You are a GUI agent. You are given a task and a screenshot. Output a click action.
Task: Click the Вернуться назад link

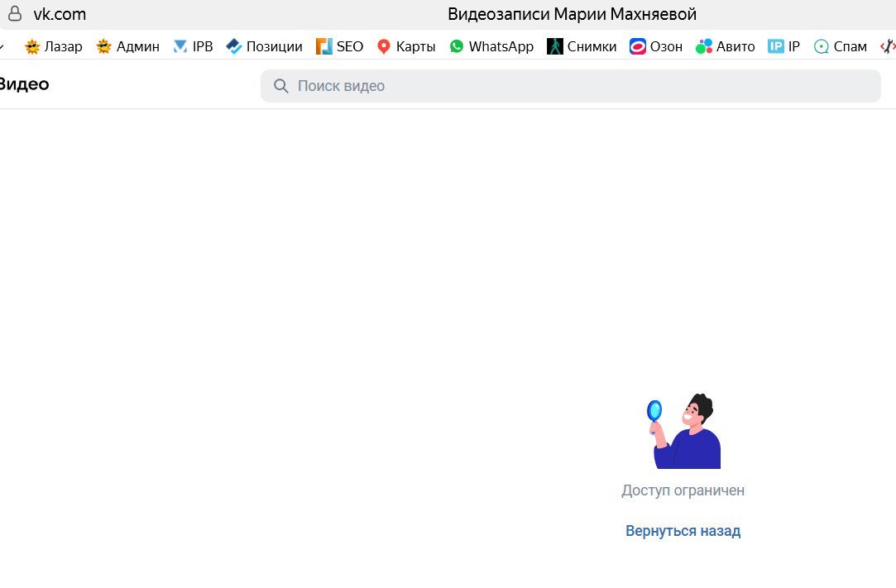coord(683,531)
